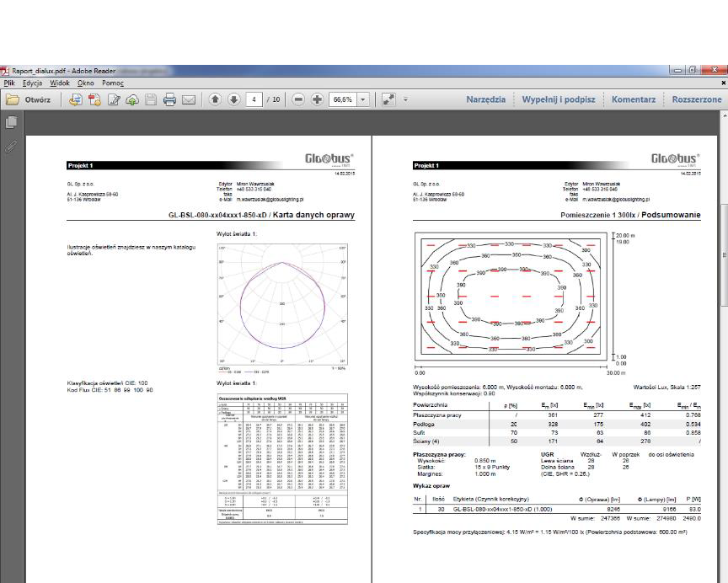Minimize the Adobe Reader window
This screenshot has height=583, width=728.
[677, 70]
